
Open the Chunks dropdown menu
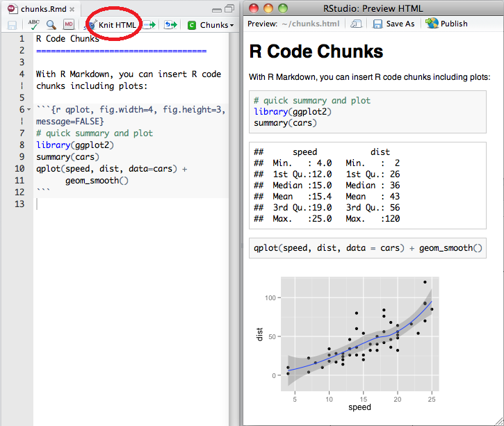(x=211, y=24)
